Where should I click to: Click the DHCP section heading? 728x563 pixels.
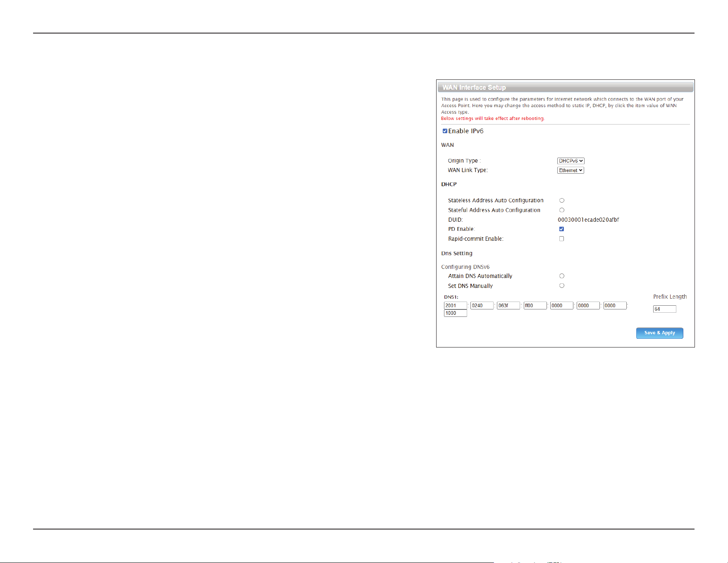click(x=449, y=184)
